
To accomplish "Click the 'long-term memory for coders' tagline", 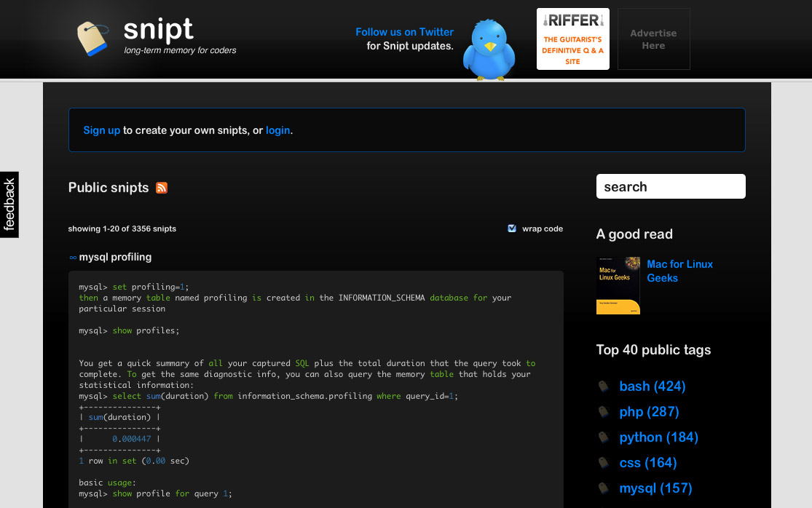I will point(180,50).
